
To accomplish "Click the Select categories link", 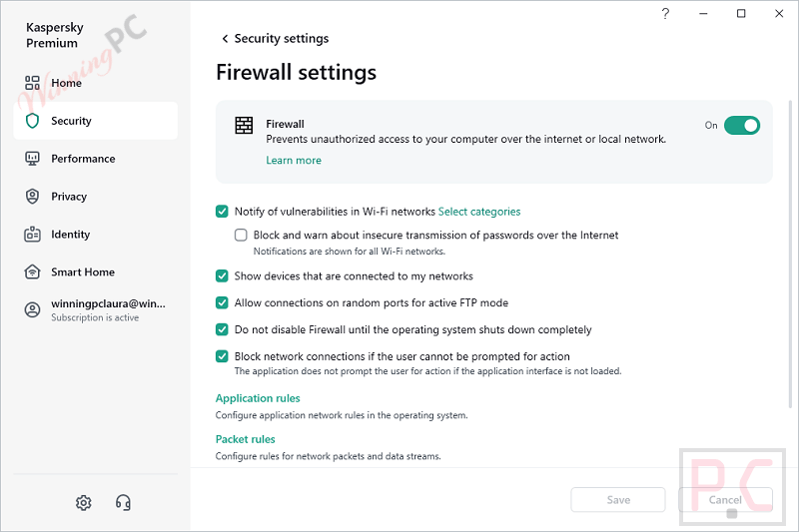I will click(x=479, y=212).
